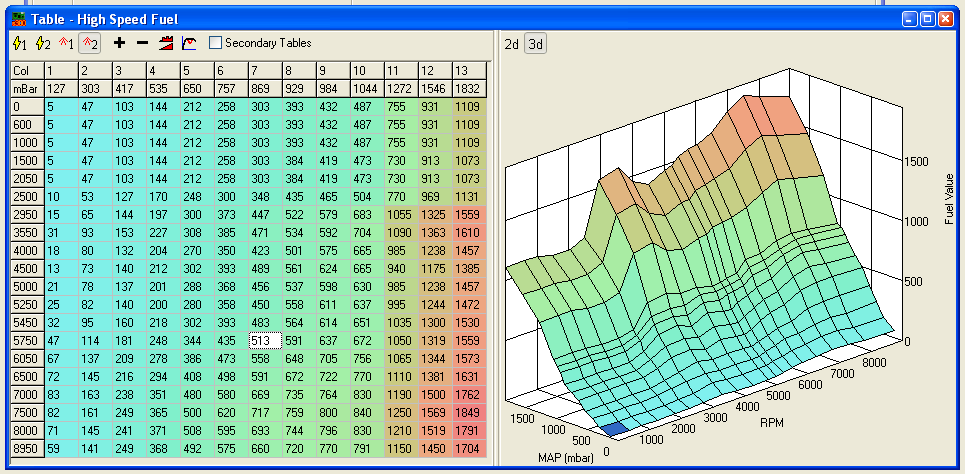The width and height of the screenshot is (965, 474).
Task: Click cell 1472 in row 5250
Action: point(470,305)
